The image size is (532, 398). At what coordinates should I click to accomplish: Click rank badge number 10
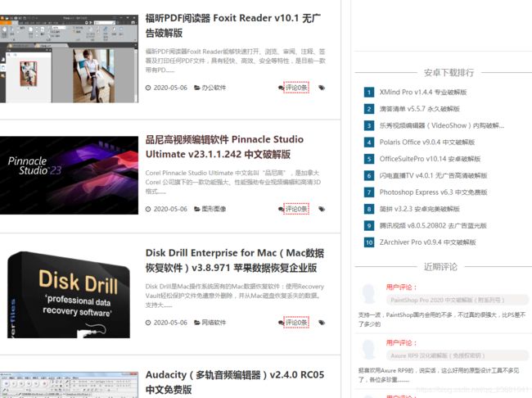[369, 242]
